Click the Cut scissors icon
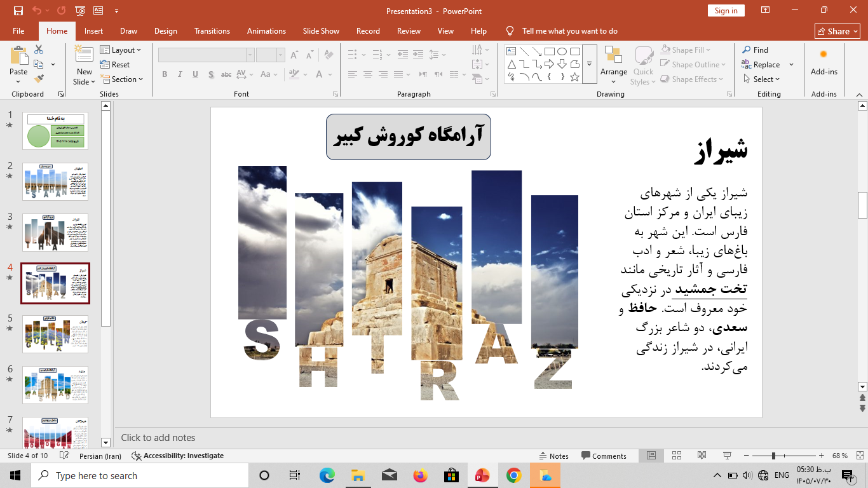The image size is (868, 488). coord(39,50)
